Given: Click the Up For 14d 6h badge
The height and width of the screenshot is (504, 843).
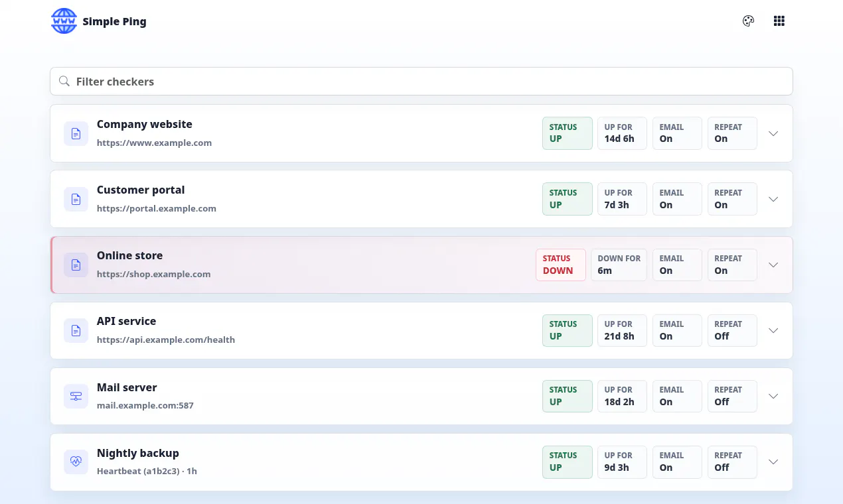Looking at the screenshot, I should click(x=622, y=133).
